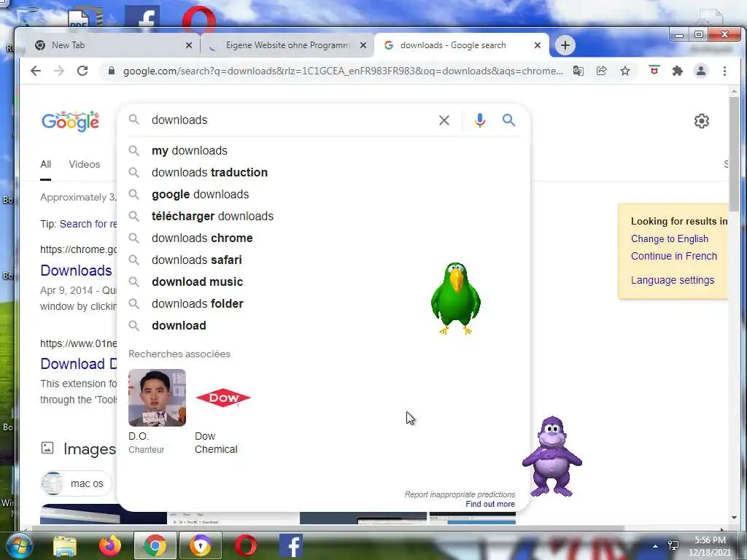Bookmark this page with the star

click(x=625, y=71)
